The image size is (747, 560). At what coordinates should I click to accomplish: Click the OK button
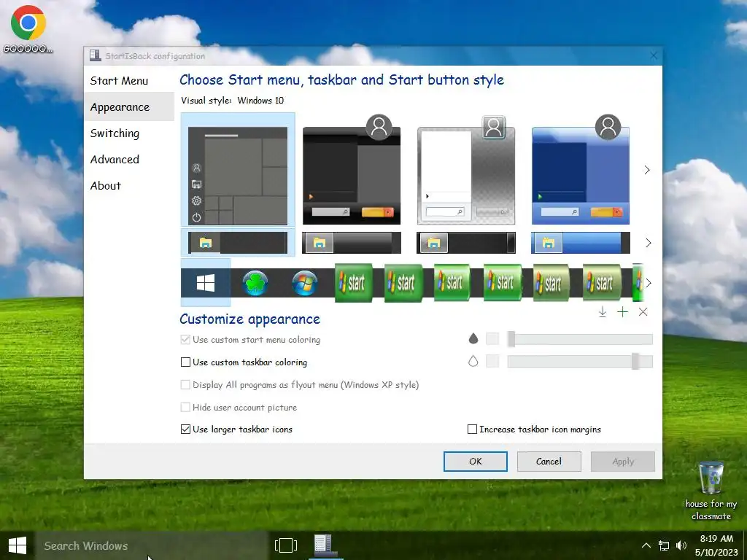tap(476, 462)
